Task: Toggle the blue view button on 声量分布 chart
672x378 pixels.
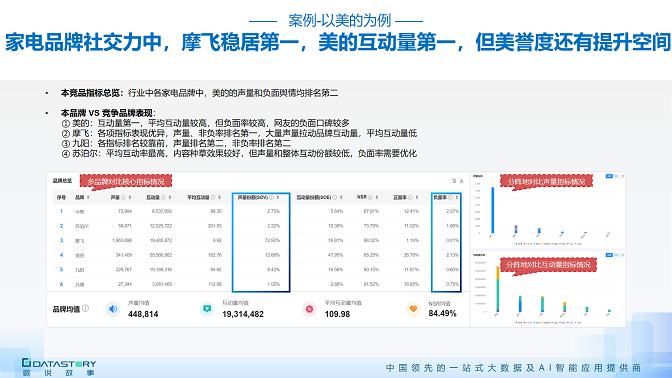Action: pyautogui.click(x=609, y=176)
